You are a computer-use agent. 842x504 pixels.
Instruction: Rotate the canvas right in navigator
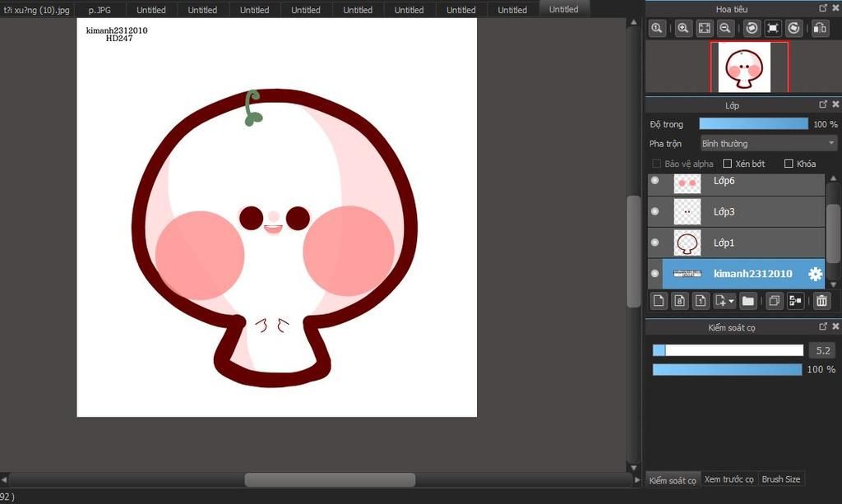[793, 29]
